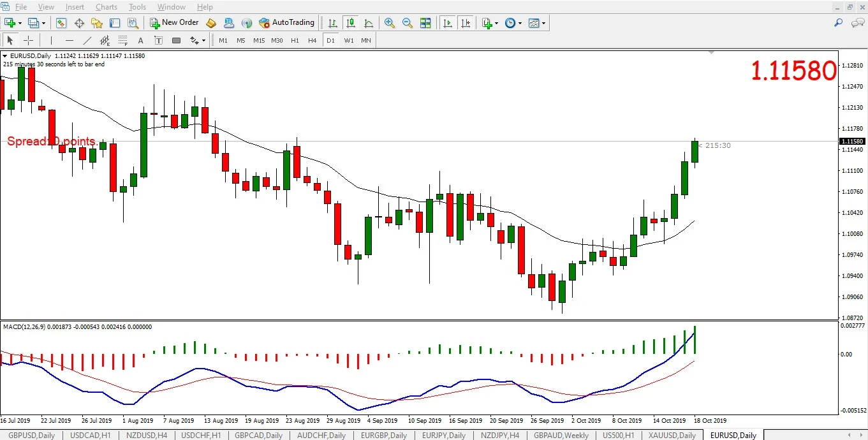Click the 1.11580 current price label
This screenshot has height=440, width=868.
click(852, 141)
